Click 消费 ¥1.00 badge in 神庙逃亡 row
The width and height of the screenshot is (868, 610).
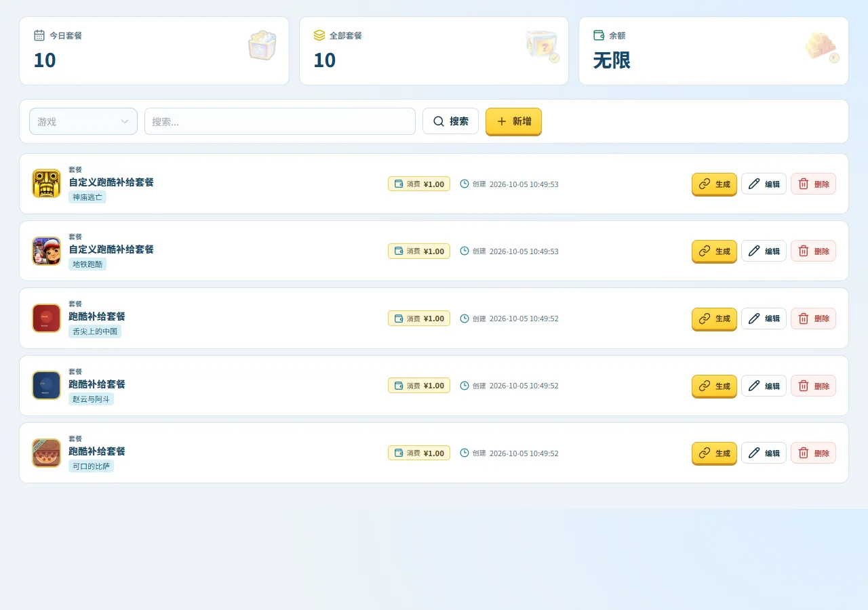point(419,184)
